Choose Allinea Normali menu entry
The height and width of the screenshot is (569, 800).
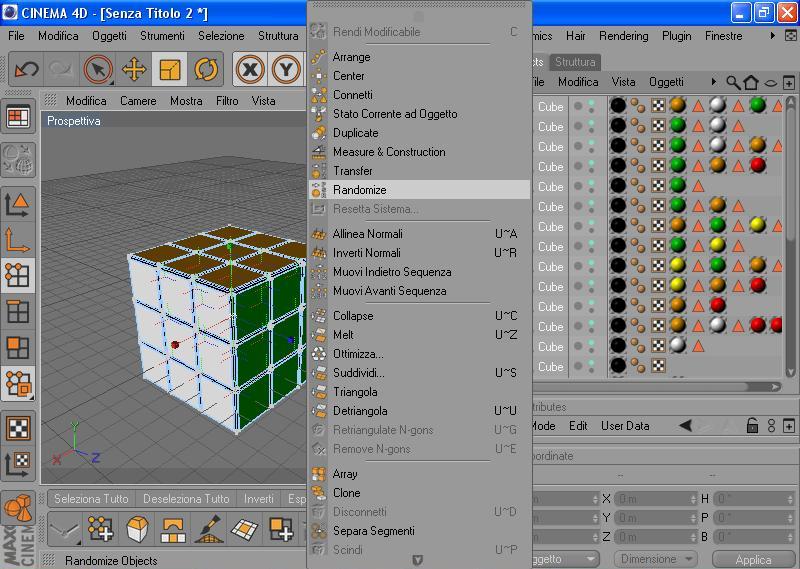[x=419, y=234]
